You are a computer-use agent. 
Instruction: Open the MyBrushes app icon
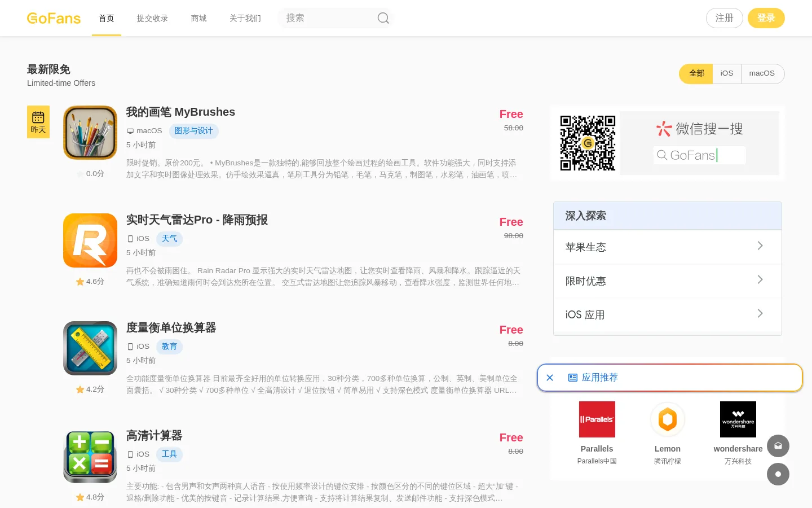click(x=90, y=133)
